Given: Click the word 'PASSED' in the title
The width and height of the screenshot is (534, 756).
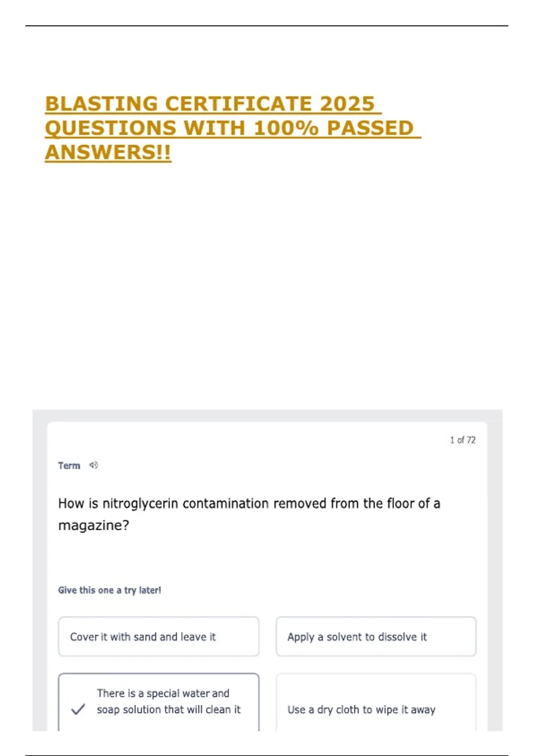Looking at the screenshot, I should click(370, 128).
